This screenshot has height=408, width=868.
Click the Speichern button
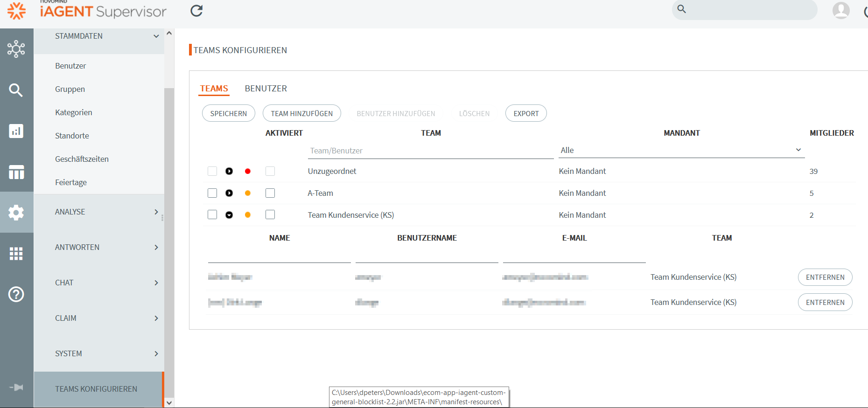click(x=229, y=113)
